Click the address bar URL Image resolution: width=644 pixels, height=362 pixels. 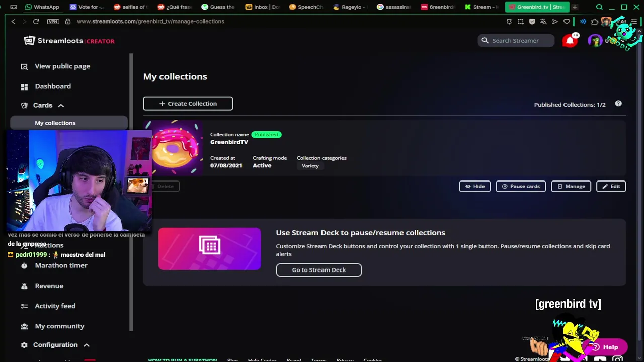[150, 22]
